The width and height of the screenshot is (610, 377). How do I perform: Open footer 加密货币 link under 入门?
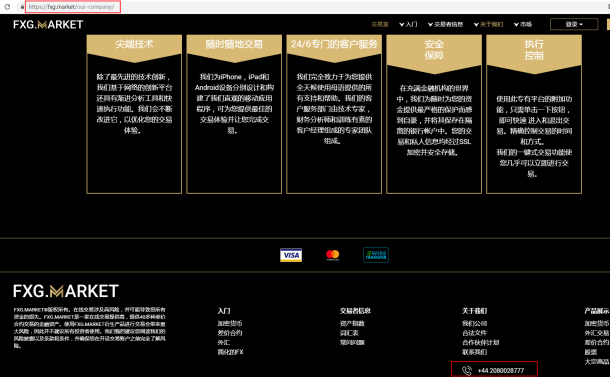(x=230, y=323)
